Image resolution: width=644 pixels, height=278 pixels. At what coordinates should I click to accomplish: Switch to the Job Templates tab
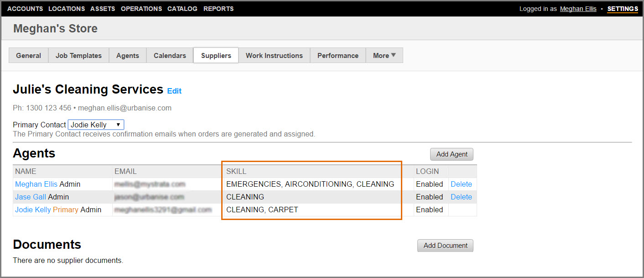click(78, 56)
